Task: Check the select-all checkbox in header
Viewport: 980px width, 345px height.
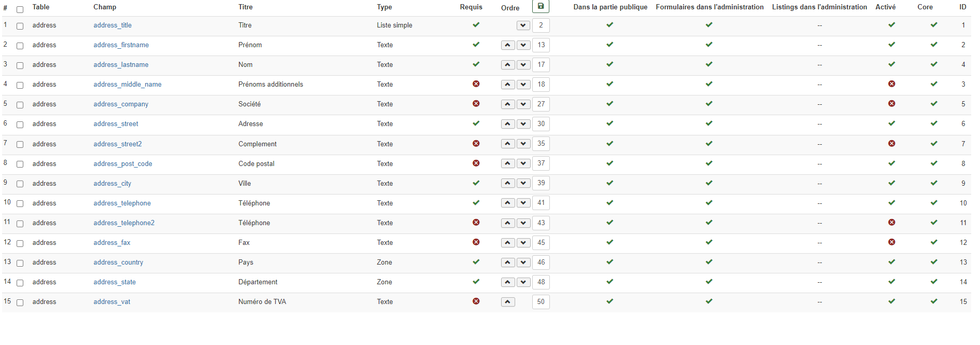Action: [x=20, y=9]
